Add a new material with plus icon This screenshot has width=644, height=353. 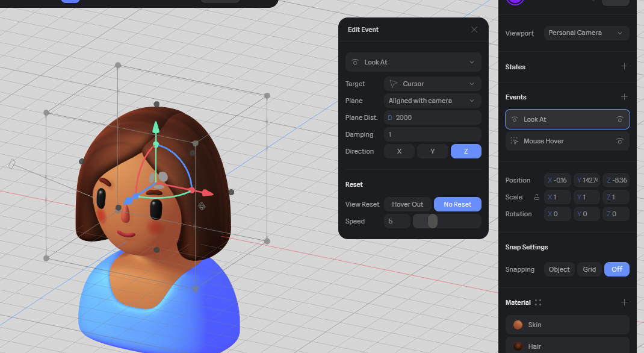pos(624,302)
